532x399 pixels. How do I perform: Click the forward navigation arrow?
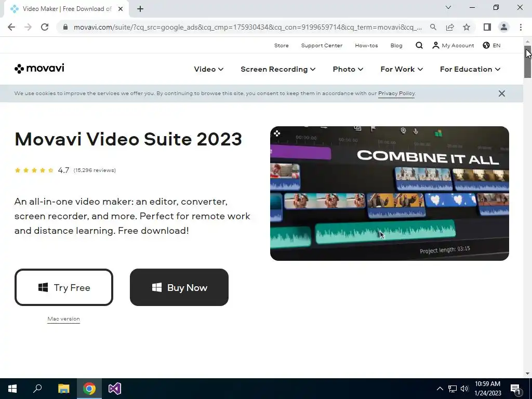28,27
